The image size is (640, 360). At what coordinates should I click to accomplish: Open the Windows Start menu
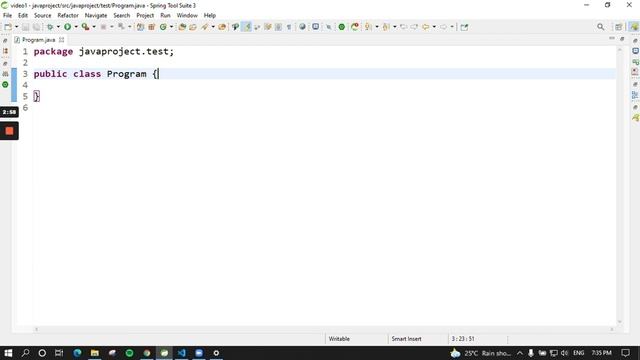(x=8, y=353)
